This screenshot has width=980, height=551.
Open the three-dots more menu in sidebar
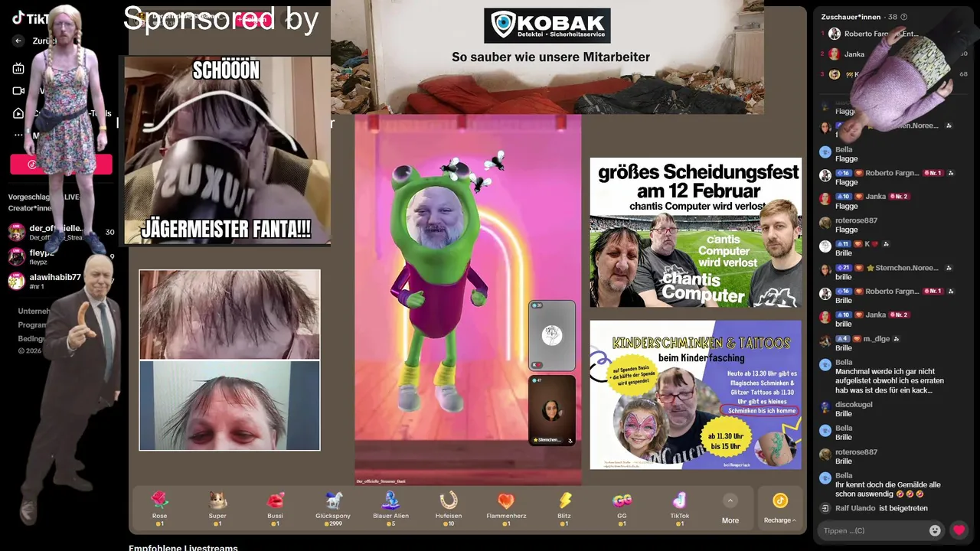(x=18, y=135)
